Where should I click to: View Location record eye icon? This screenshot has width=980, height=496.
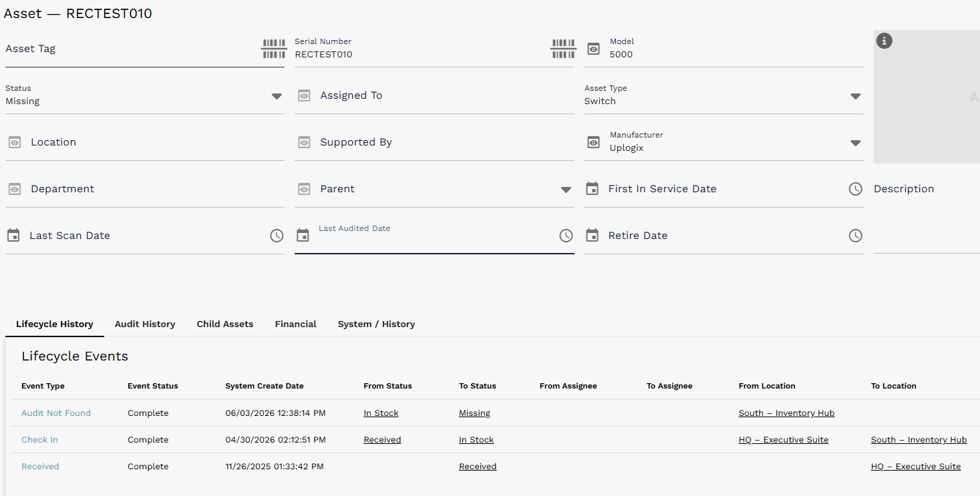[x=15, y=142]
